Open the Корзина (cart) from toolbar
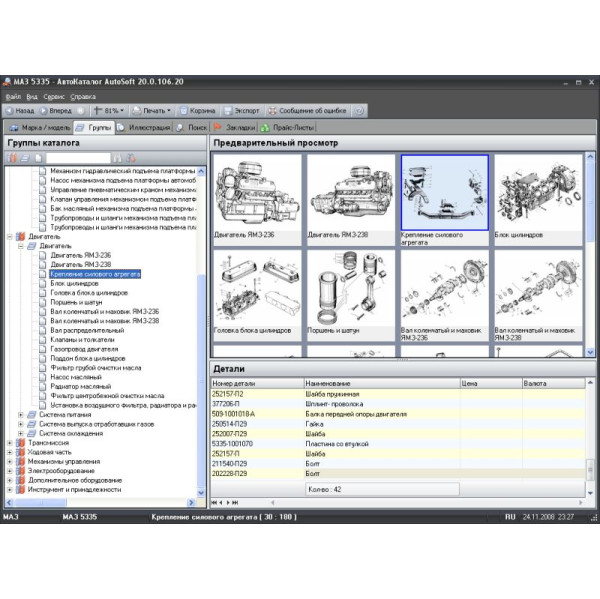The image size is (600, 599). pyautogui.click(x=198, y=110)
